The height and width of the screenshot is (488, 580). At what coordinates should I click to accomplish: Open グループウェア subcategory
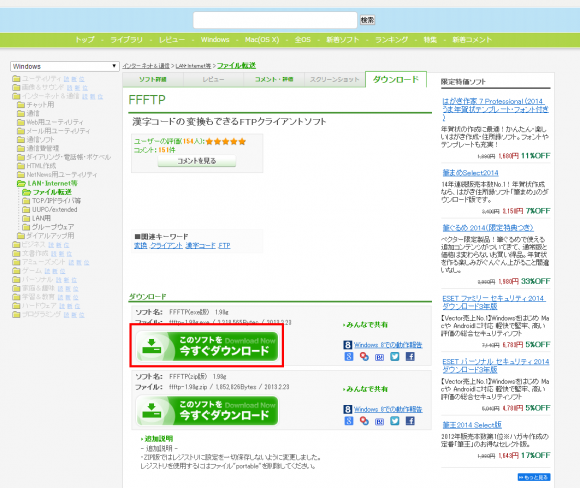(x=53, y=227)
